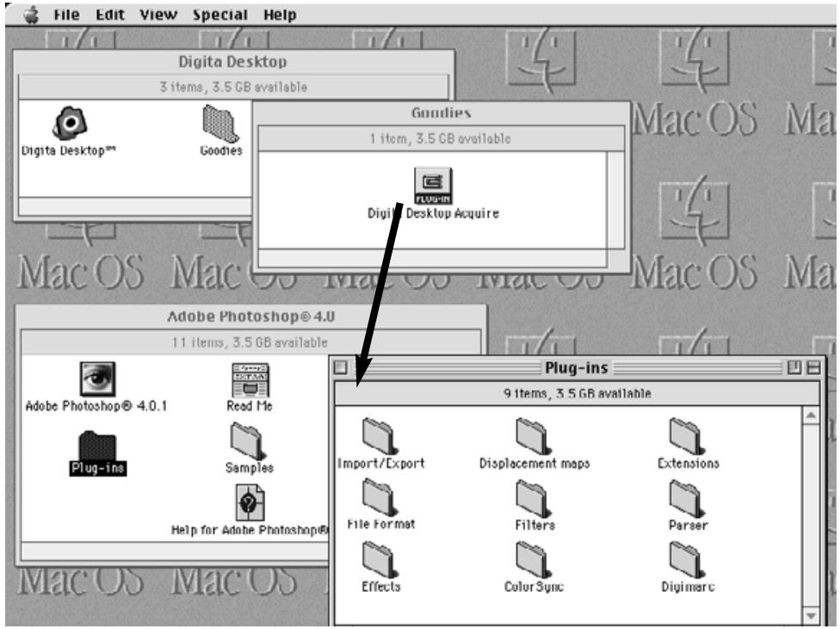Open the Special menu
The height and width of the screenshot is (629, 840).
pos(220,15)
